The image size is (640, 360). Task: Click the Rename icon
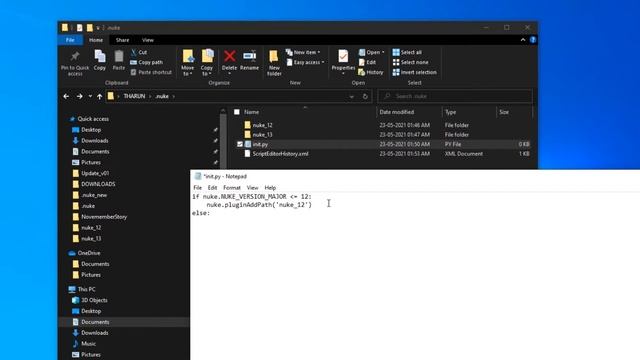(x=249, y=56)
